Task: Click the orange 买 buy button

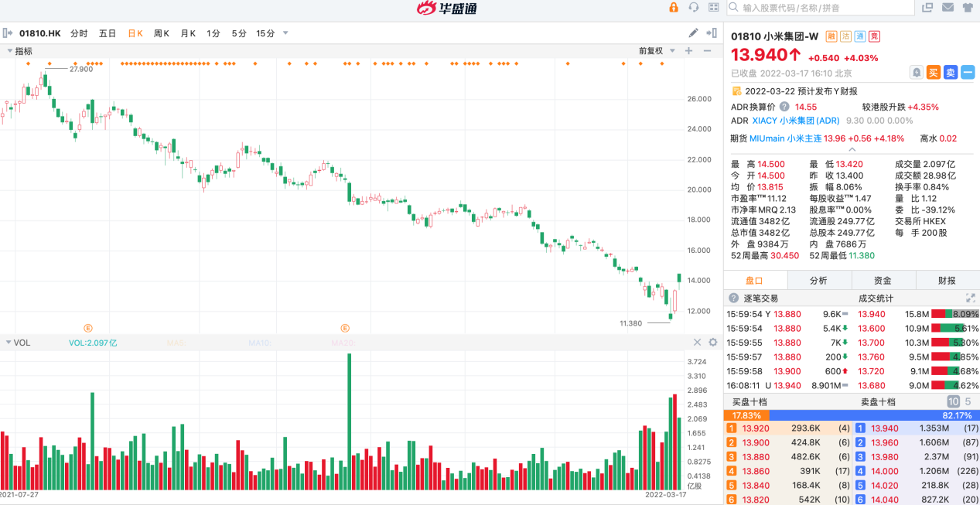Action: [934, 72]
